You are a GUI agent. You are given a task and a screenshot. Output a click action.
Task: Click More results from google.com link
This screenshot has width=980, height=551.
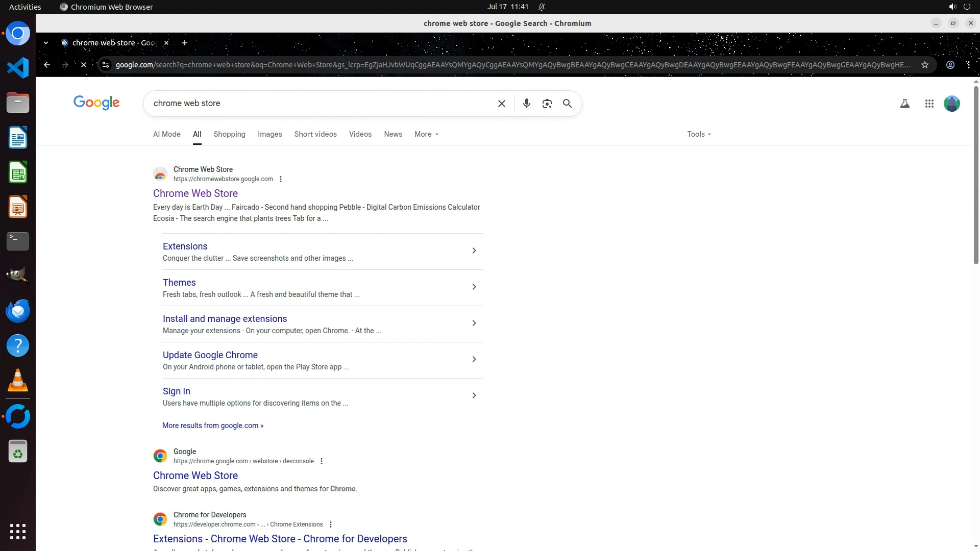tap(212, 425)
